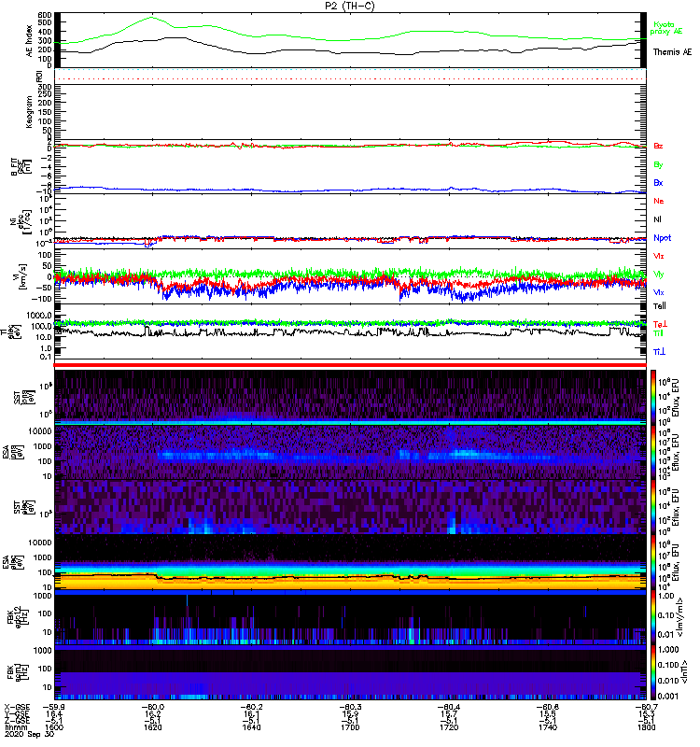The height and width of the screenshot is (747, 700).
Task: Click the blue Bx legend label
Action: (x=658, y=182)
